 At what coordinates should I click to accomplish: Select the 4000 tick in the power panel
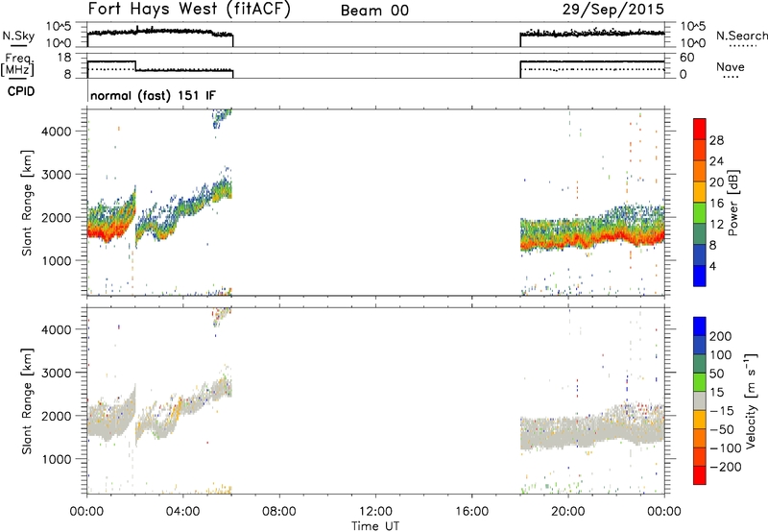click(x=56, y=132)
